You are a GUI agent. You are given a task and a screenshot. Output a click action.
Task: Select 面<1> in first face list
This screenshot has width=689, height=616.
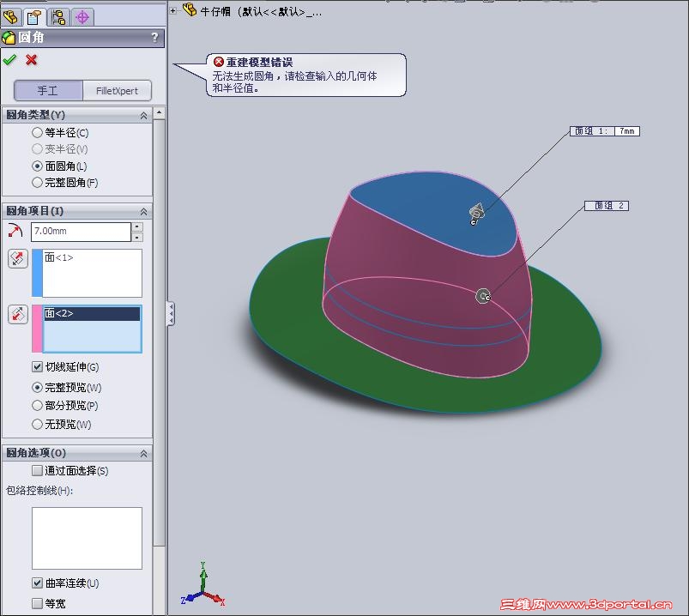(x=59, y=257)
